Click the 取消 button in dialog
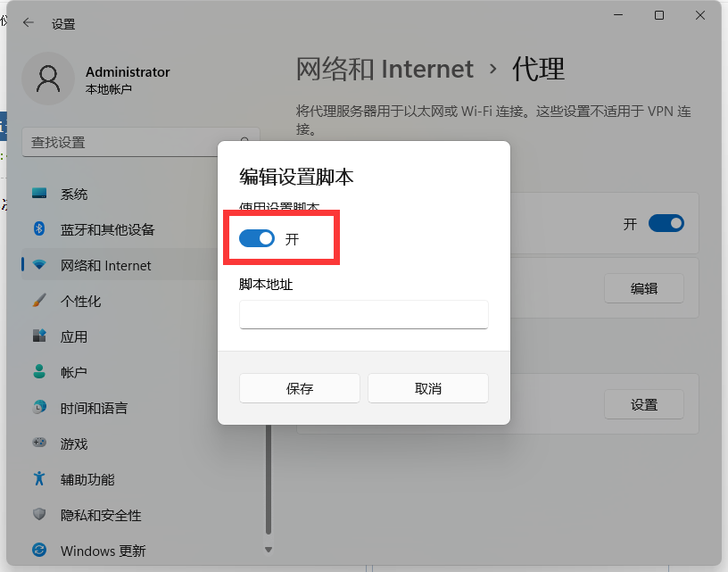This screenshot has width=728, height=572. click(428, 388)
